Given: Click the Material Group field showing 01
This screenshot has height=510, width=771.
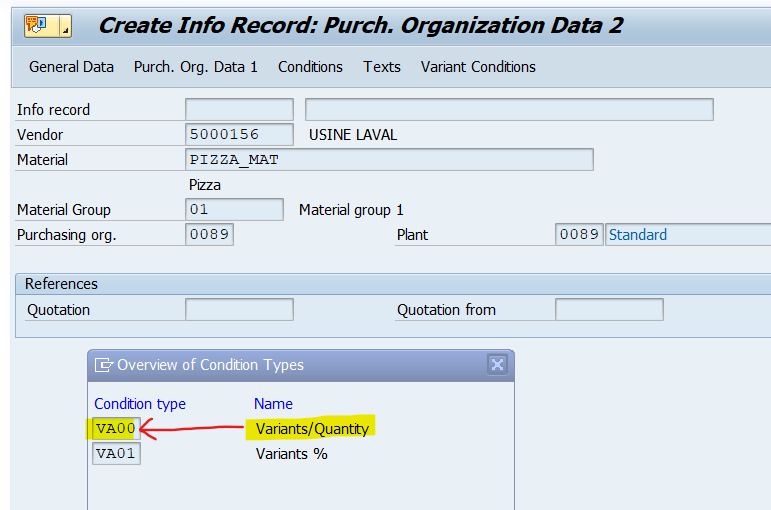Looking at the screenshot, I should [x=234, y=210].
